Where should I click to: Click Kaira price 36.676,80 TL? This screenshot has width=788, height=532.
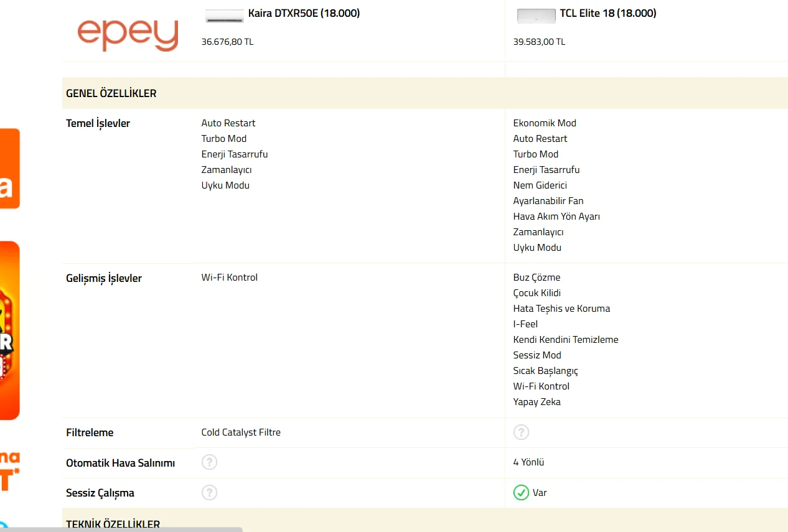click(x=227, y=42)
